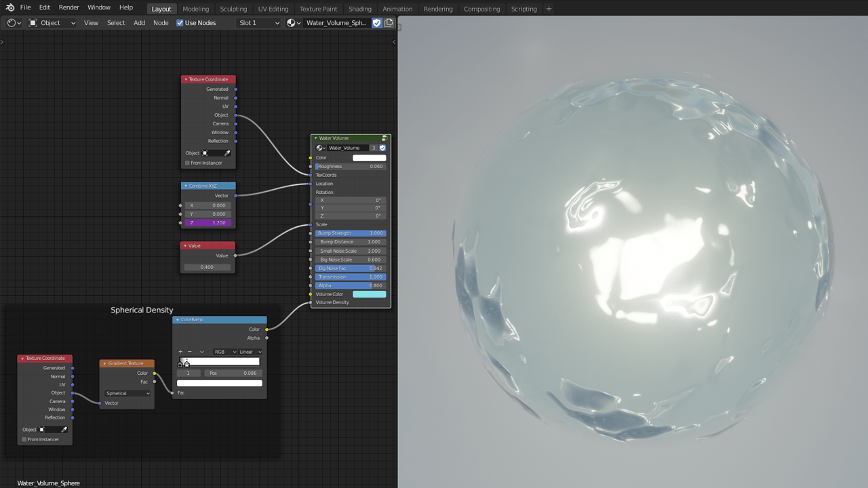The height and width of the screenshot is (488, 868).
Task: Click the Node menu in the editor header
Action: [161, 22]
